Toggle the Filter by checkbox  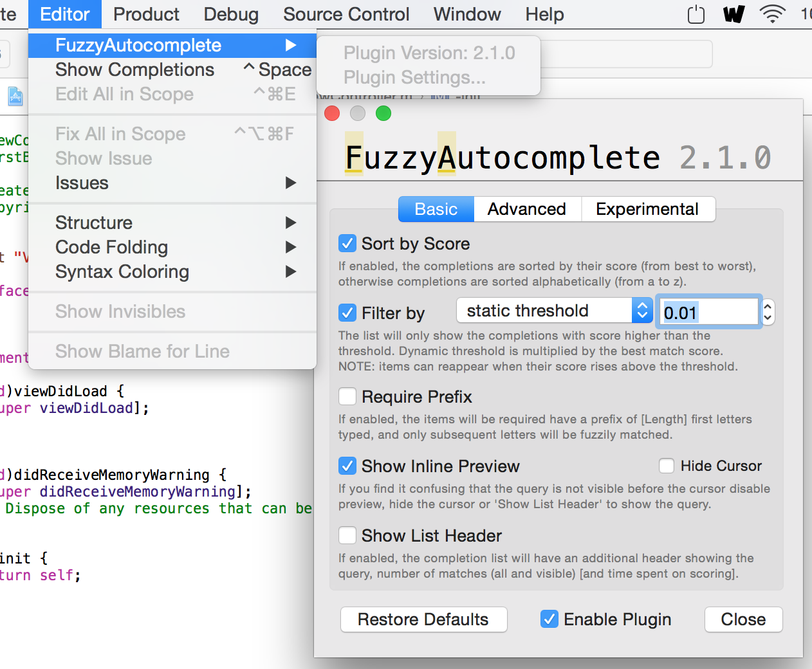[347, 313]
